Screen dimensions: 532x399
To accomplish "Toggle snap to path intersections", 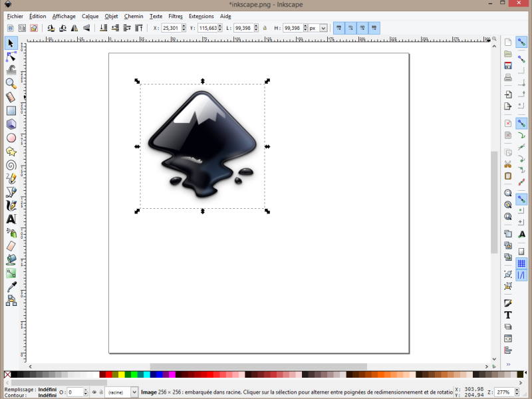I will [x=521, y=147].
